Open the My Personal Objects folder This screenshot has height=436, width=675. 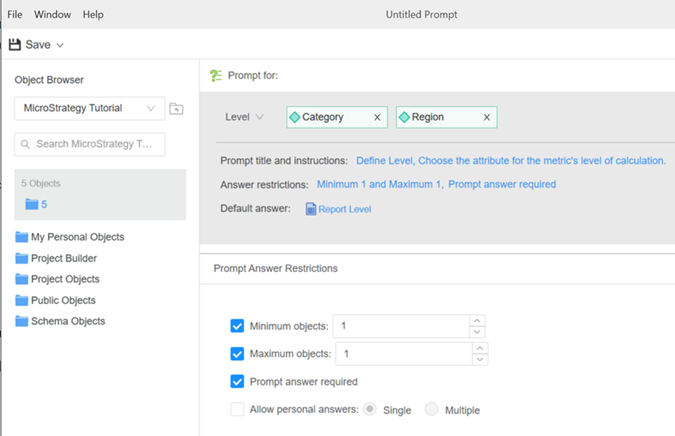77,237
